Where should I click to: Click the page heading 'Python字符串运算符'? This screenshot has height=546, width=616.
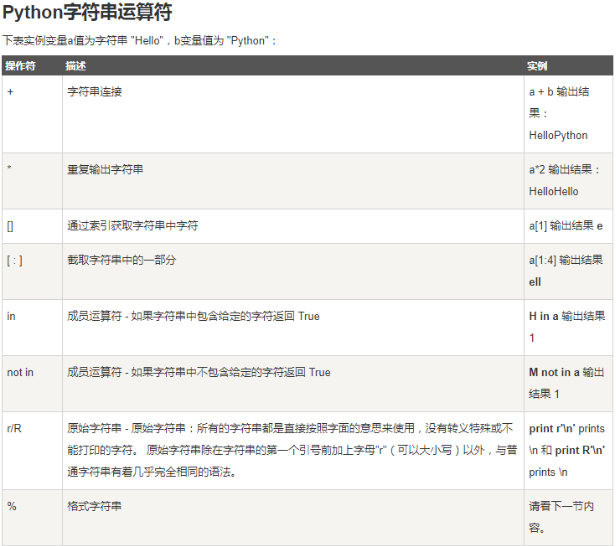(87, 12)
